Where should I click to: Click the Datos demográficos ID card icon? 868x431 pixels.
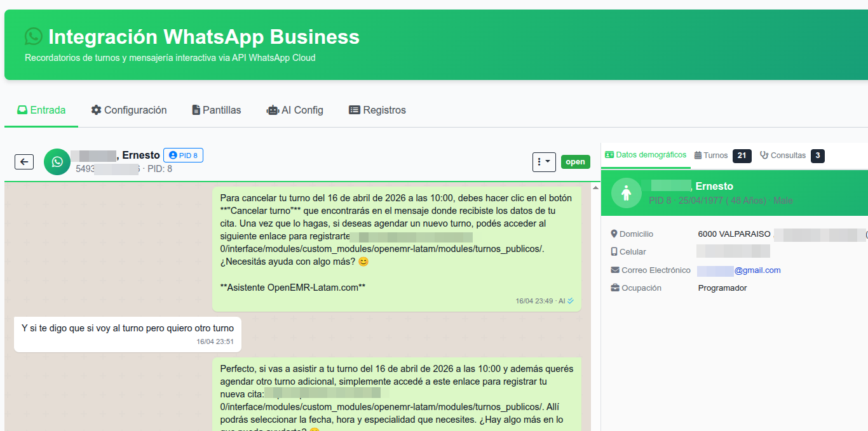[x=609, y=155]
